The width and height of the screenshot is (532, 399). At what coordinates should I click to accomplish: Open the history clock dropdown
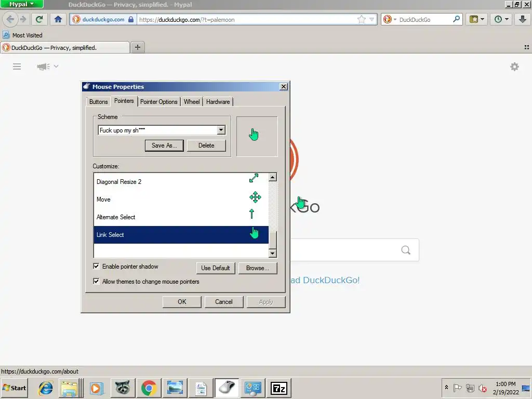pos(501,19)
